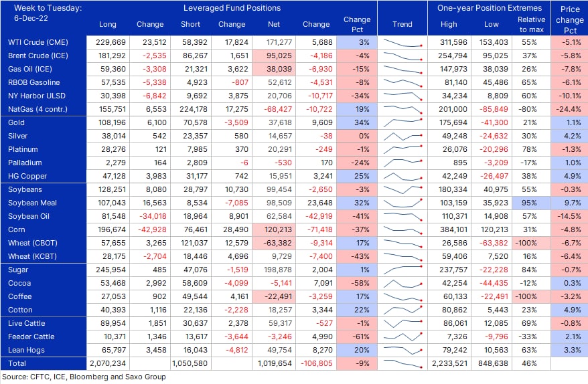Click the Low column header
The image size is (588, 384).
click(x=492, y=24)
